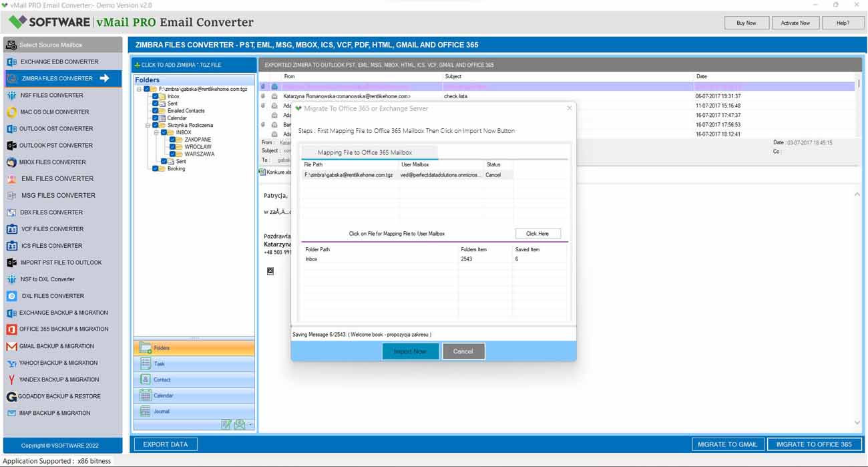Open Mac OS OLM Converter
This screenshot has width=868, height=467.
tap(62, 112)
